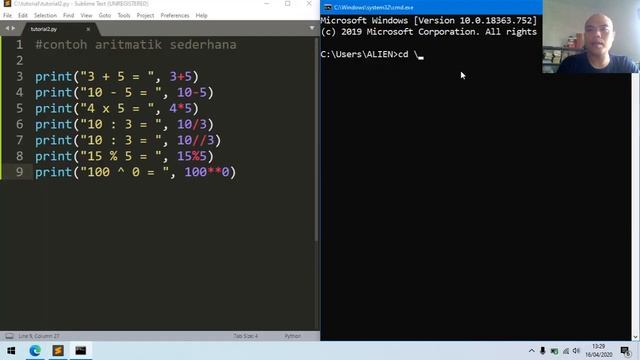
Task: Place cursor on the '10/3' expression
Action: [x=192, y=124]
